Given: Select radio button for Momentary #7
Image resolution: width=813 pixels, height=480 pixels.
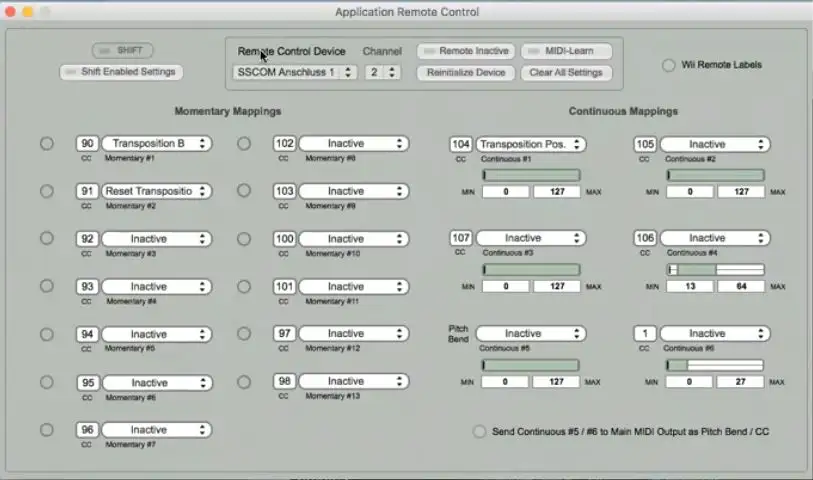Looking at the screenshot, I should click(47, 430).
